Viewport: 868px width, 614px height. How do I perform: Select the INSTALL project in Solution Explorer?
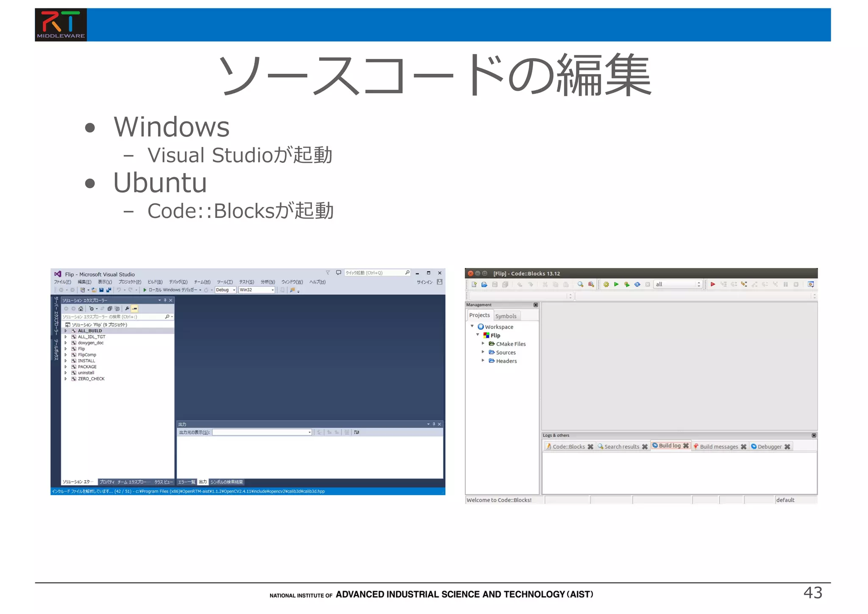[86, 361]
